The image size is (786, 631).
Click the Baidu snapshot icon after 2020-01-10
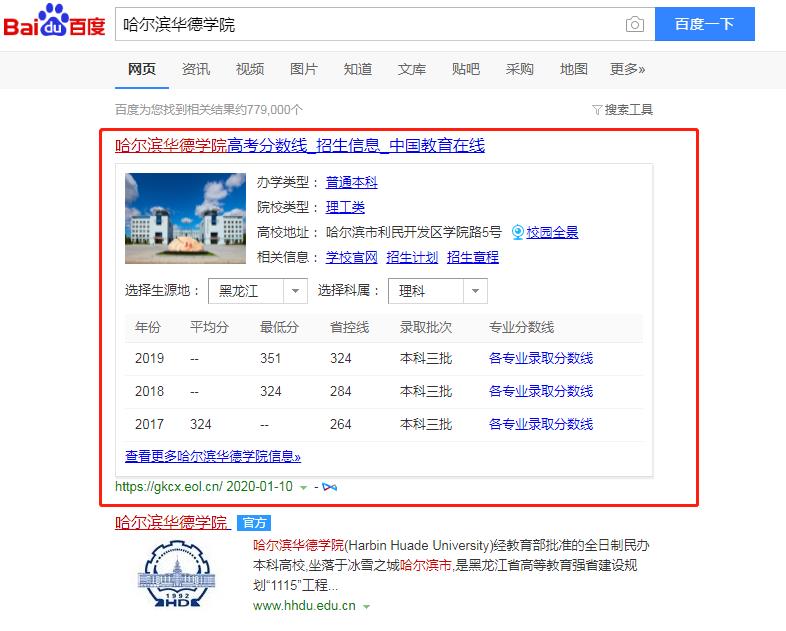point(330,487)
